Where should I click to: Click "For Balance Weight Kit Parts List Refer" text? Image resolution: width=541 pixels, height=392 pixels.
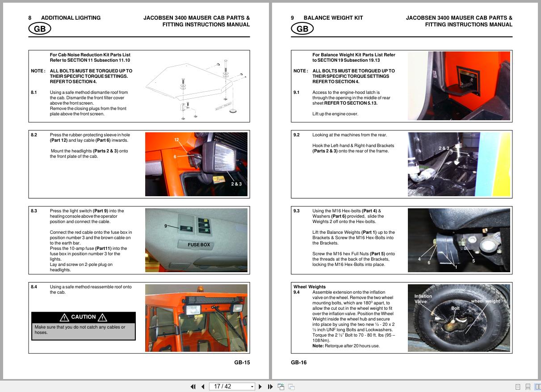click(x=354, y=55)
